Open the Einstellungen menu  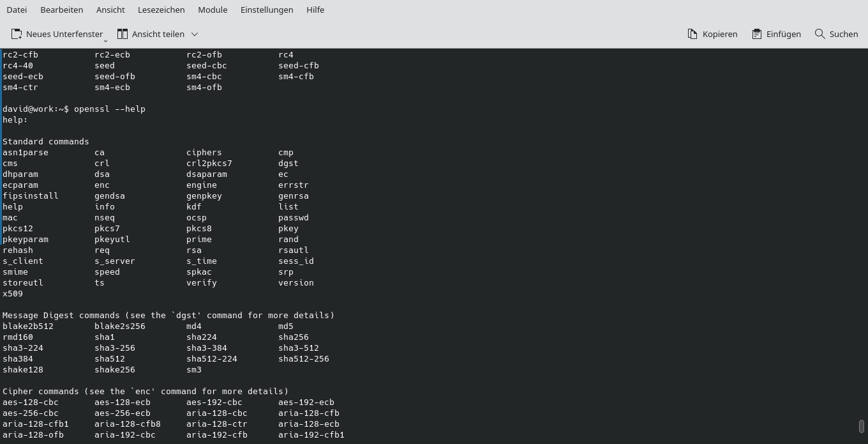click(267, 10)
